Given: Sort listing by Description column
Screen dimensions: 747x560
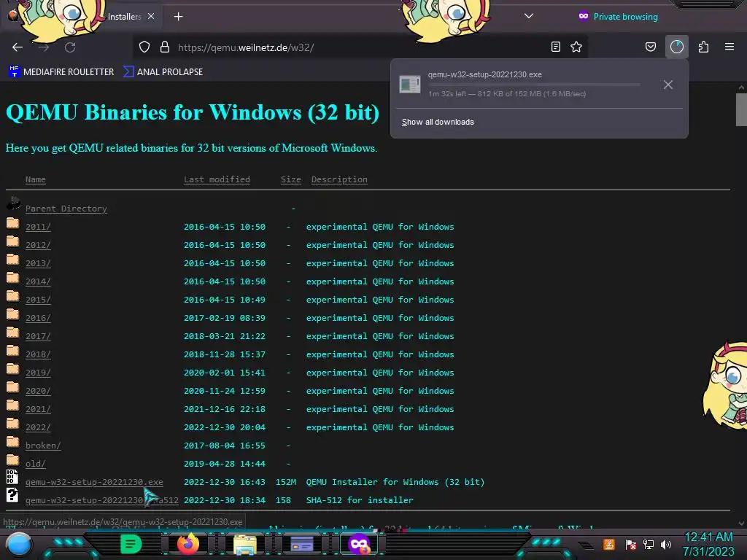Looking at the screenshot, I should tap(339, 179).
